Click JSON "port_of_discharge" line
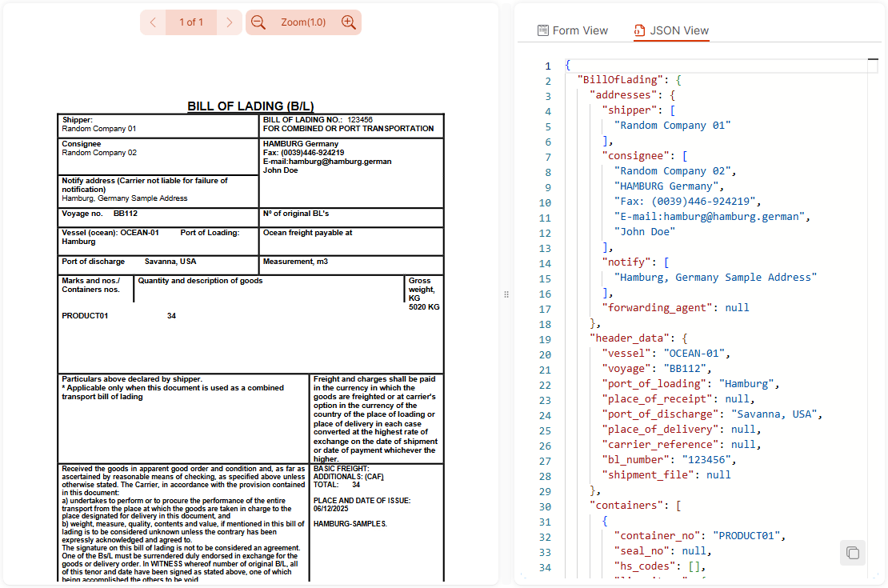 pyautogui.click(x=712, y=414)
